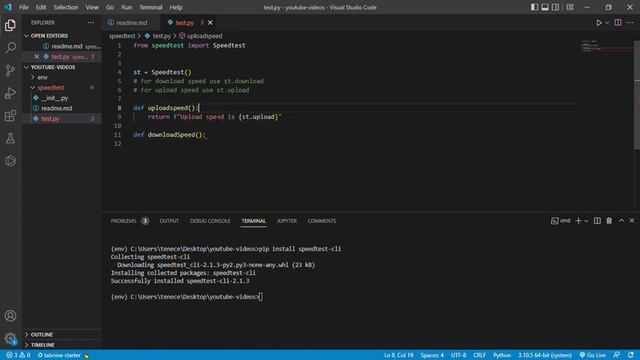Screen dimensions: 640x360
Task: Open the Extensions view
Action: tap(10, 116)
